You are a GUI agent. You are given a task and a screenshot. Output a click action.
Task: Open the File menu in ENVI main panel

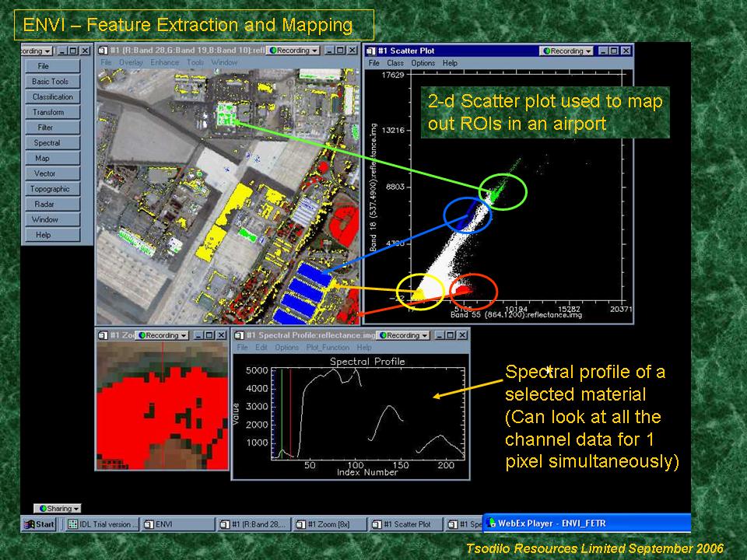tap(52, 66)
